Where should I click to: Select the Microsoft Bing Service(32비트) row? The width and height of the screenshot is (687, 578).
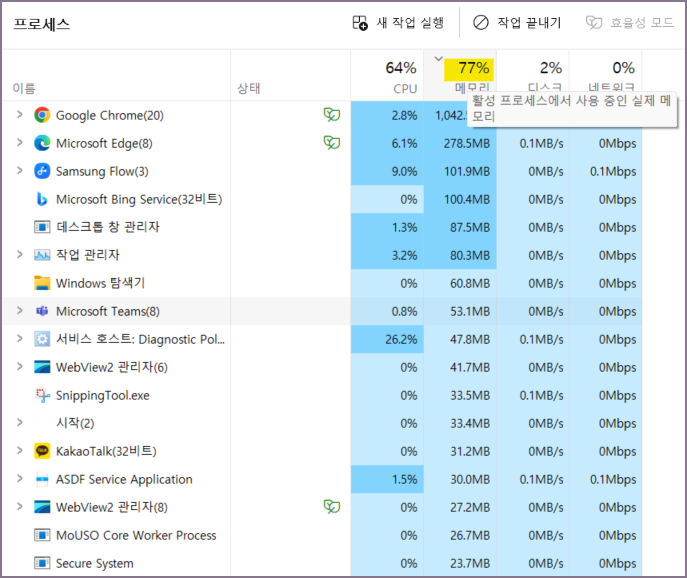[322, 199]
